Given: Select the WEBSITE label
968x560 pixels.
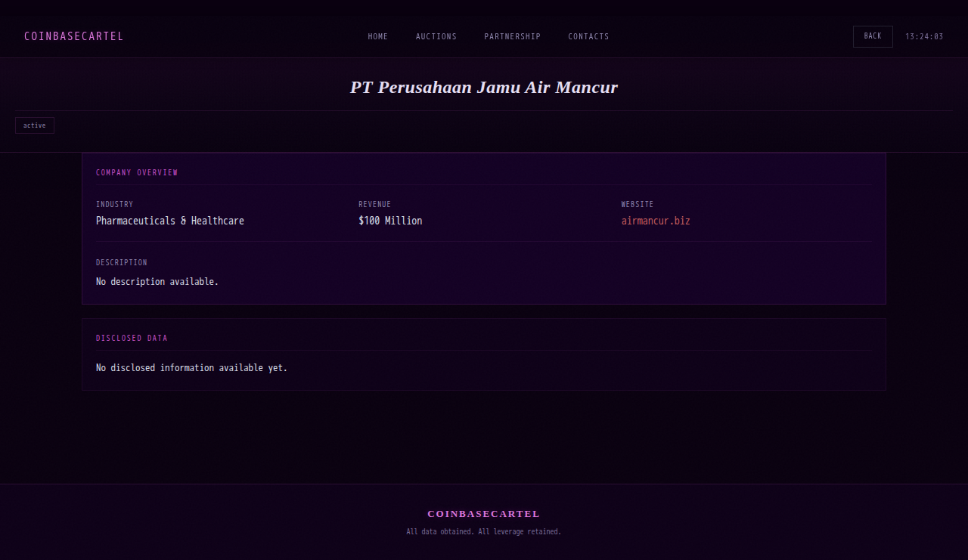Looking at the screenshot, I should pos(638,204).
